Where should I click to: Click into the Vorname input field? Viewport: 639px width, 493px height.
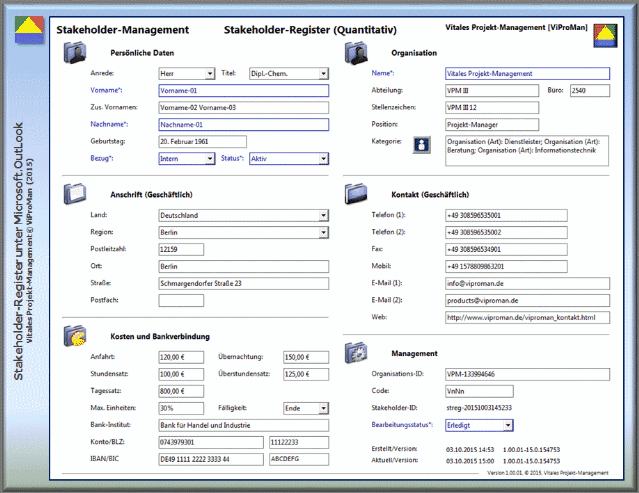tap(243, 90)
